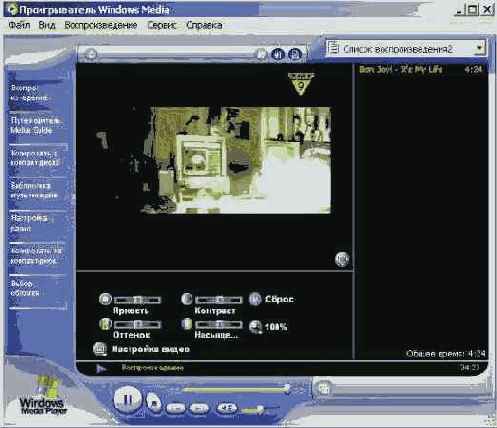Pause playback with the round pause button
Image resolution: width=497 pixels, height=428 pixels.
click(x=127, y=399)
